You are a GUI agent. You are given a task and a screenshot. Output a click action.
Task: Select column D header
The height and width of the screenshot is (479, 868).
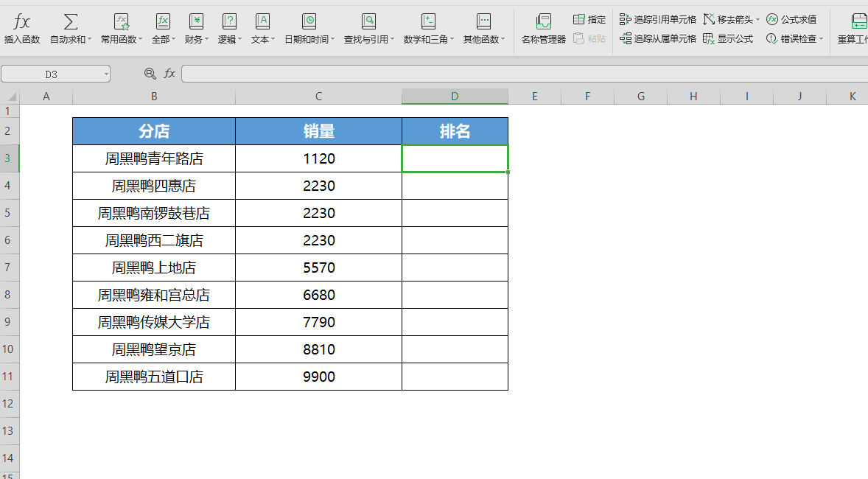click(x=455, y=97)
